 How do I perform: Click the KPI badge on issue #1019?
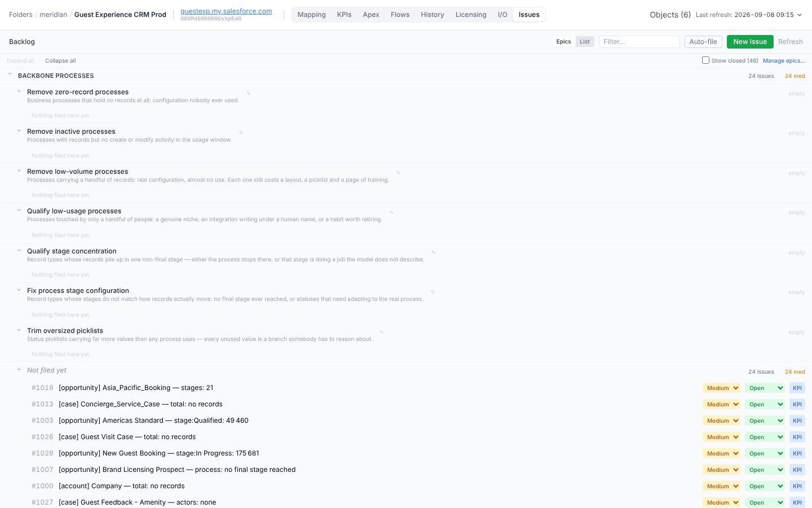[797, 388]
